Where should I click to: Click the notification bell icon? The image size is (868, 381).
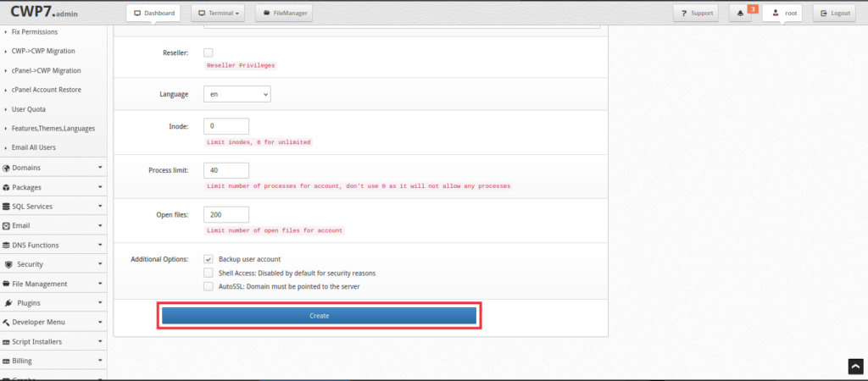[740, 14]
